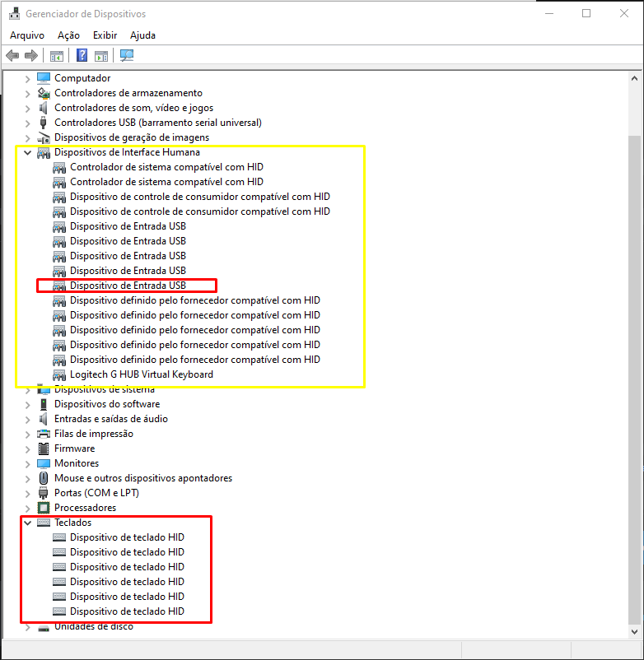Expand the Processadores node
The width and height of the screenshot is (644, 660).
pyautogui.click(x=27, y=508)
